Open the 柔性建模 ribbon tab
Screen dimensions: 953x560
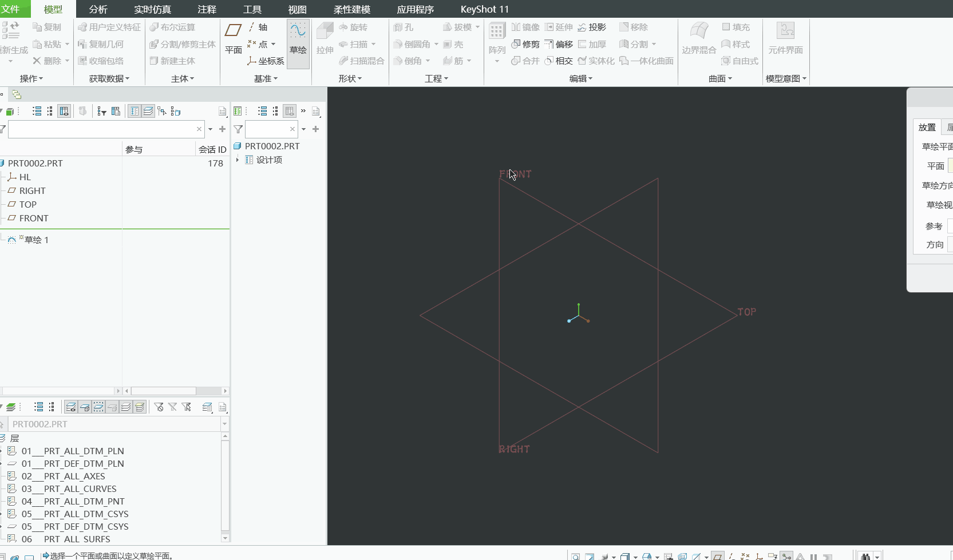pos(352,9)
